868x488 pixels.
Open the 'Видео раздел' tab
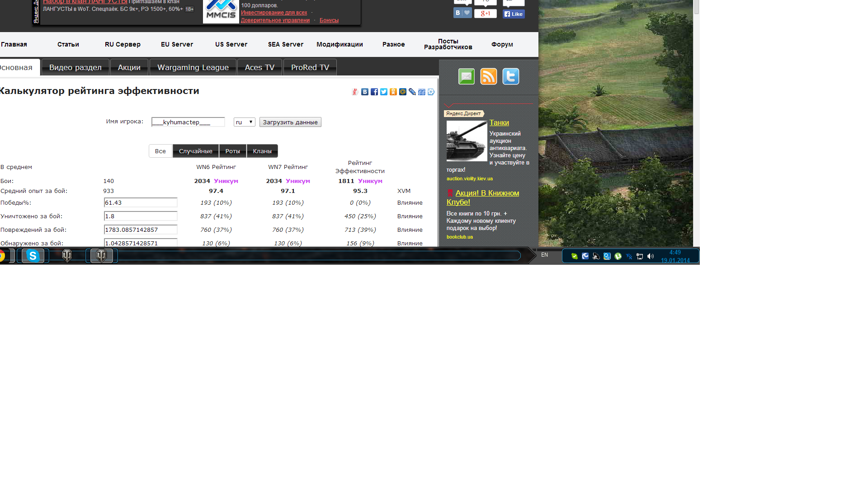click(75, 67)
